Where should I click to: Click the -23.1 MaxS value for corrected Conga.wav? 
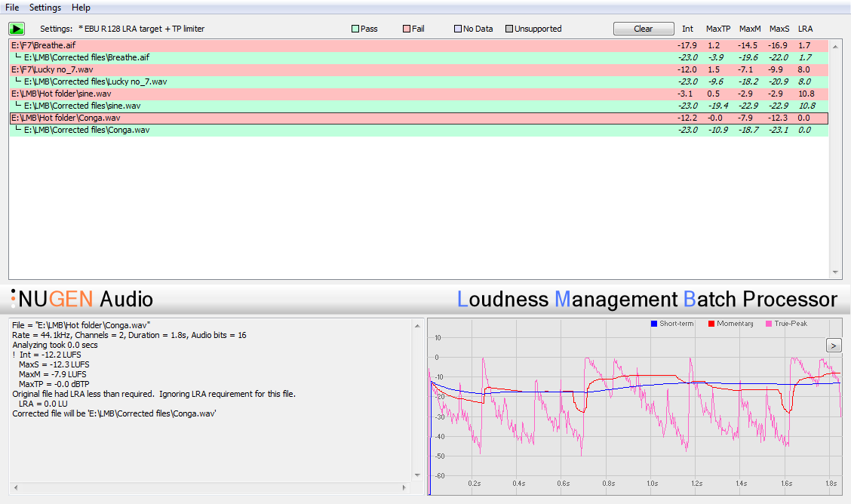[779, 131]
